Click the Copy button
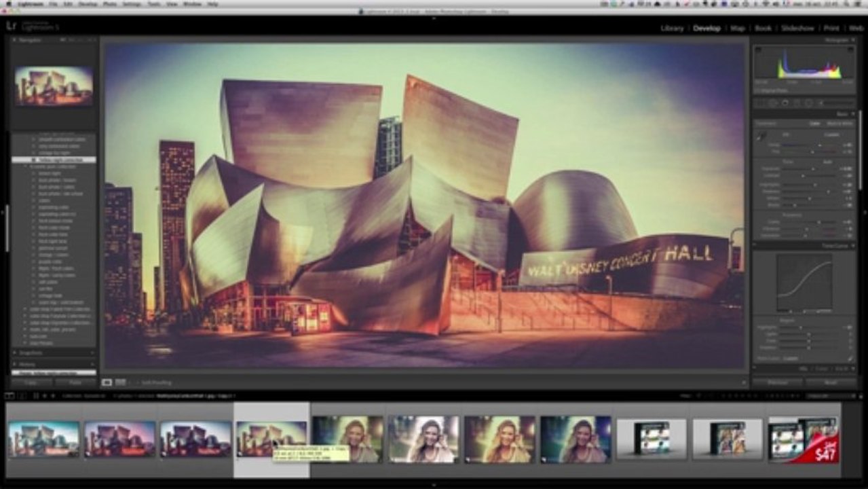Screen dimensions: 868x489 [x=31, y=382]
